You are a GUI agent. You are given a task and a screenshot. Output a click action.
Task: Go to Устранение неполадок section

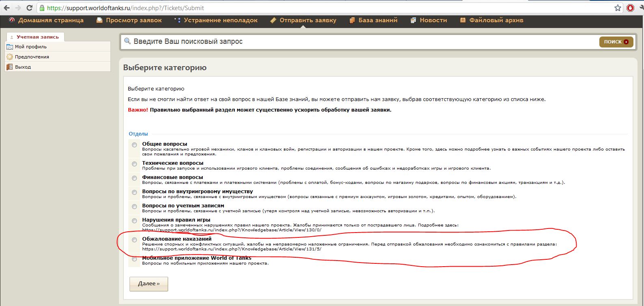coord(220,20)
